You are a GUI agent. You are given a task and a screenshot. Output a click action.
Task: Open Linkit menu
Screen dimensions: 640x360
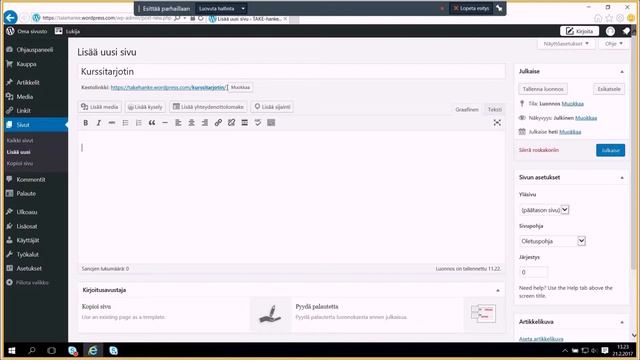pyautogui.click(x=23, y=111)
